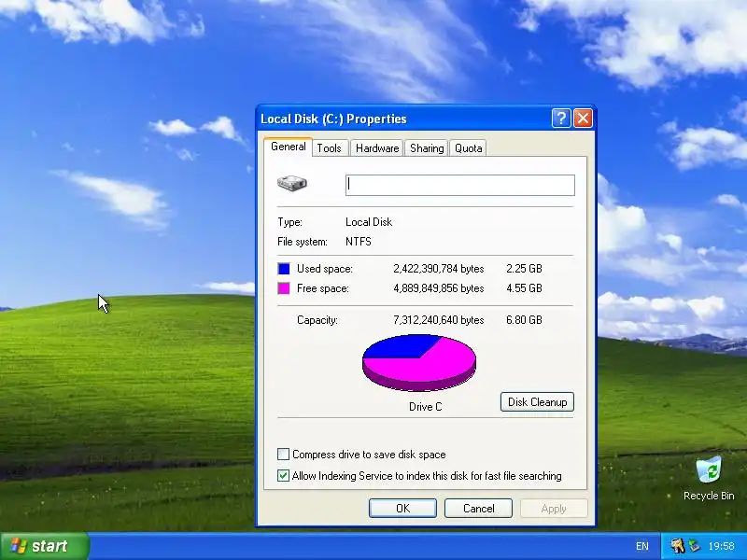Screen dimensions: 747x560
Task: Uncheck Allow Indexing Service checkbox
Action: click(284, 475)
